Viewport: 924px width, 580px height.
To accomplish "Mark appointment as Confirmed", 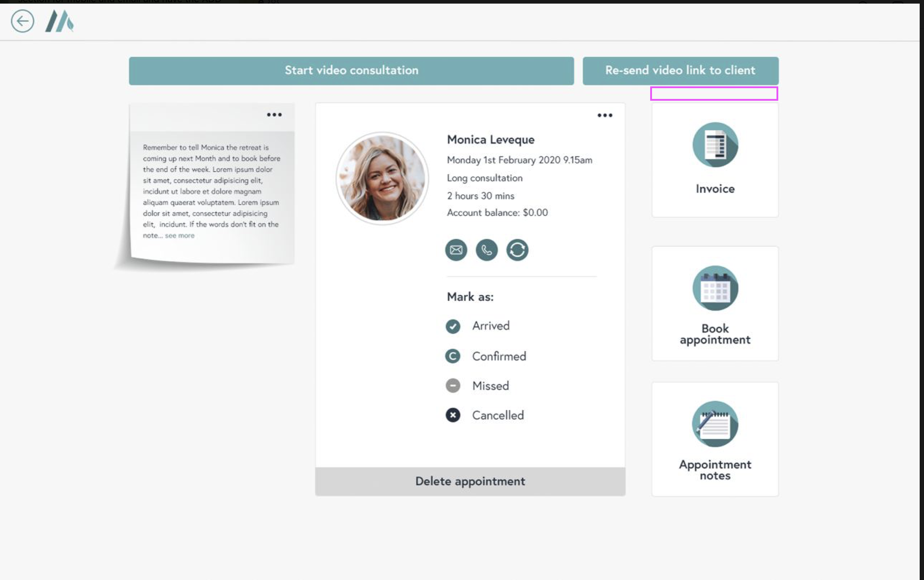I will (x=453, y=356).
